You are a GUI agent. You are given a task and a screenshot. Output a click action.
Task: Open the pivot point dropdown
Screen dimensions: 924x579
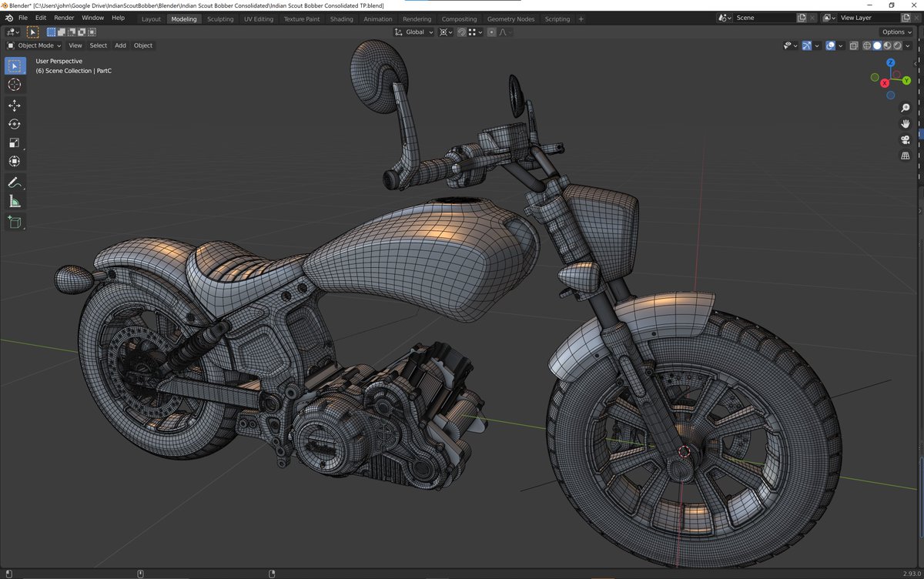pyautogui.click(x=447, y=32)
